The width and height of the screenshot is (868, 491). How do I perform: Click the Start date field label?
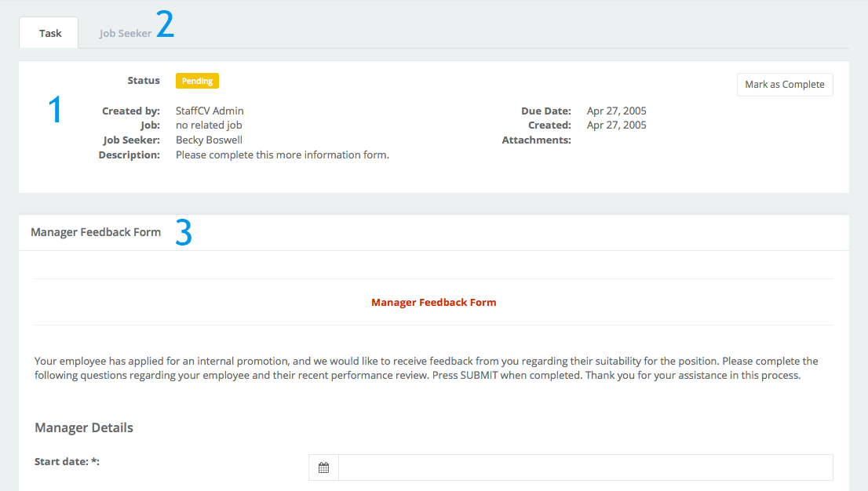tap(67, 462)
